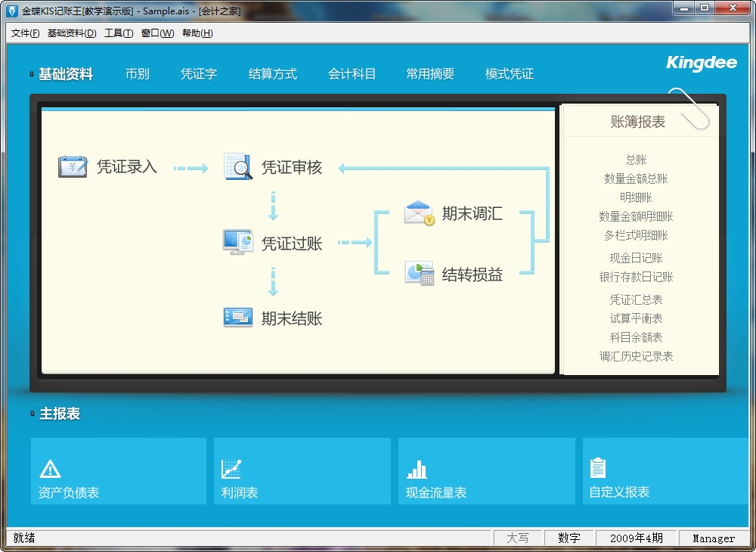Open the 资产负债表 balance sheet panel
The width and height of the screenshot is (756, 552).
[x=118, y=470]
